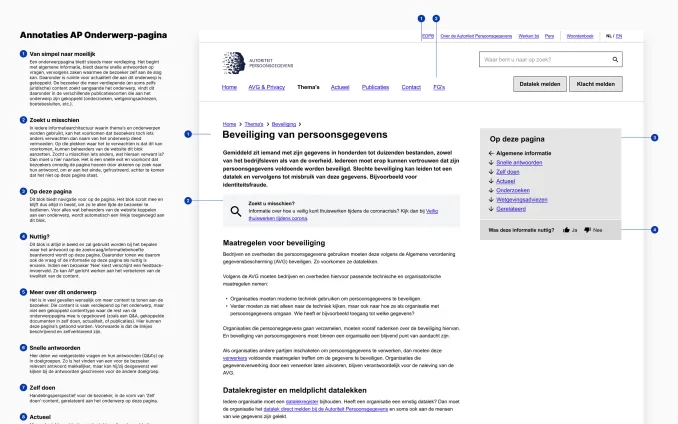Click the down arrow beside Onderzoeken
Screen dimensions: 678x424
point(491,190)
